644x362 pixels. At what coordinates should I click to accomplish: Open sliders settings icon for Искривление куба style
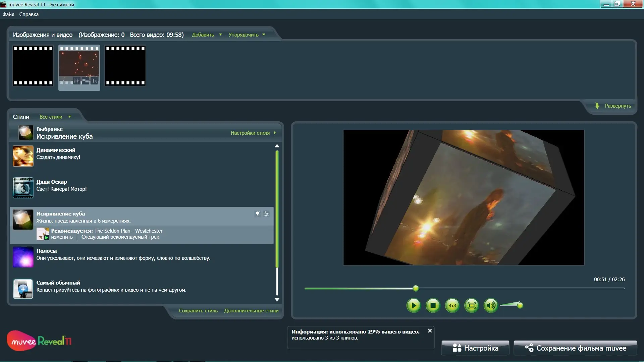(266, 214)
